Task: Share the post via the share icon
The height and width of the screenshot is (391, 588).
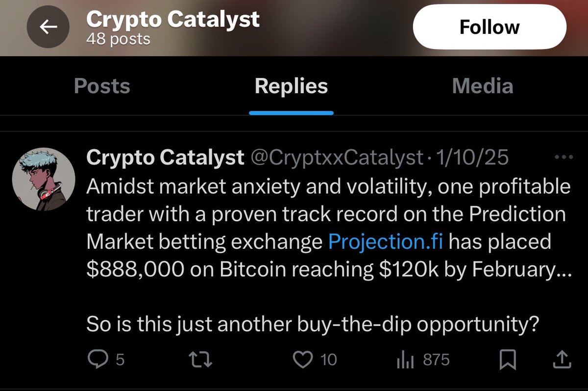Action: 562,360
